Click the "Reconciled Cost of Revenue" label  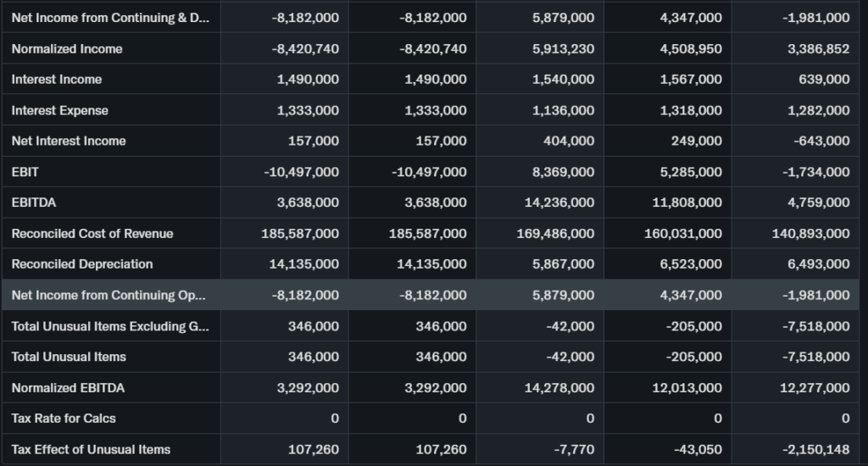(x=92, y=234)
